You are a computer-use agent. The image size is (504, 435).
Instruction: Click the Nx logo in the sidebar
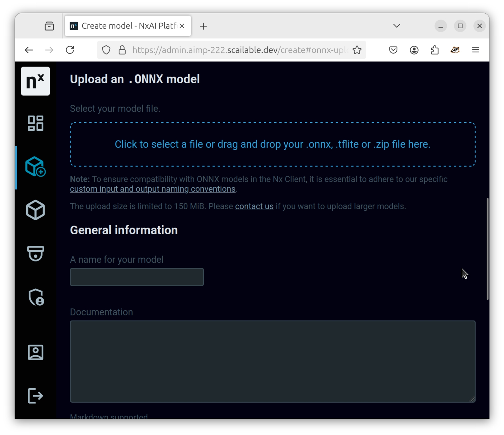coord(35,81)
